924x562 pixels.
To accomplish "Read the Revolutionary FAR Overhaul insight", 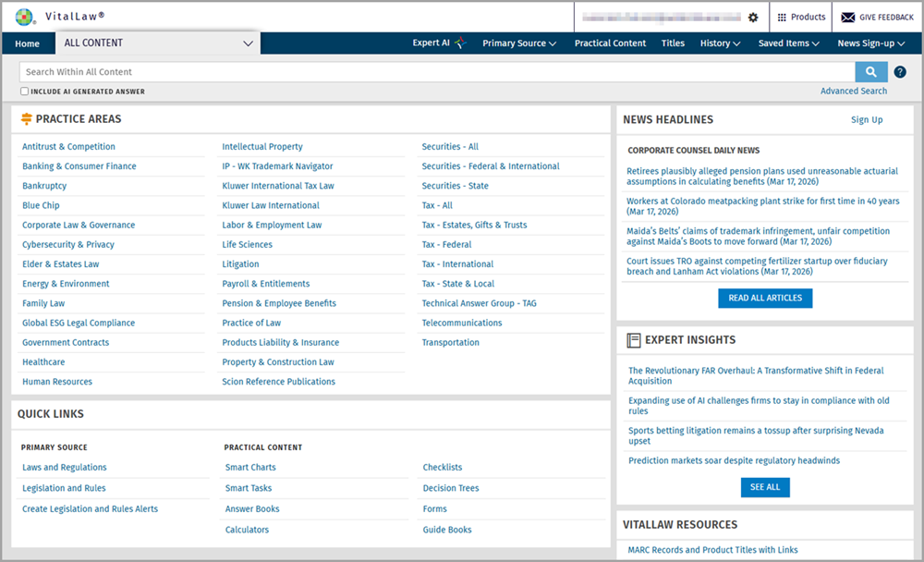I will coord(756,375).
